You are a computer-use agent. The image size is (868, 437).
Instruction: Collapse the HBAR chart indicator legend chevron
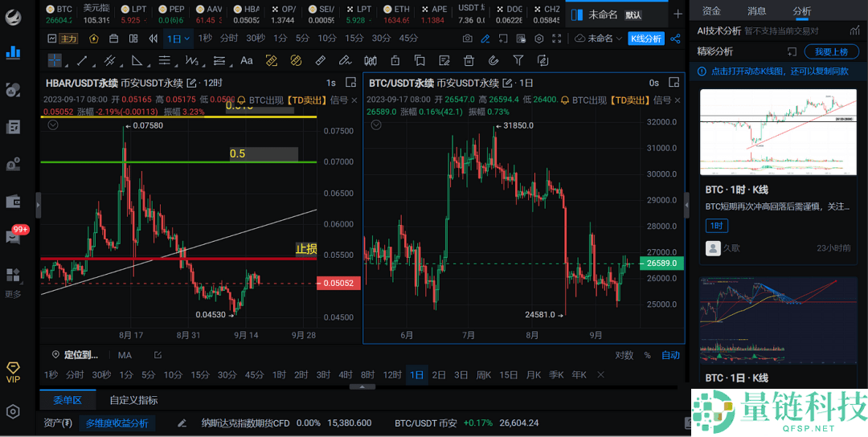53,125
